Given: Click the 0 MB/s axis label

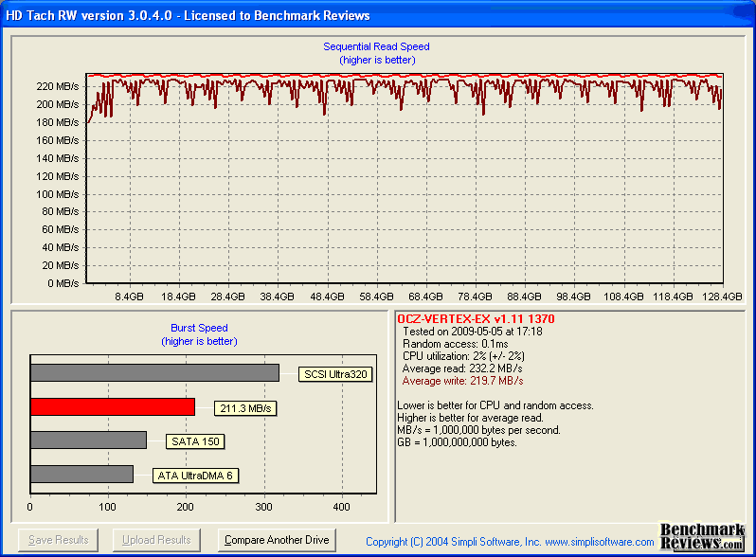Looking at the screenshot, I should 63,283.
